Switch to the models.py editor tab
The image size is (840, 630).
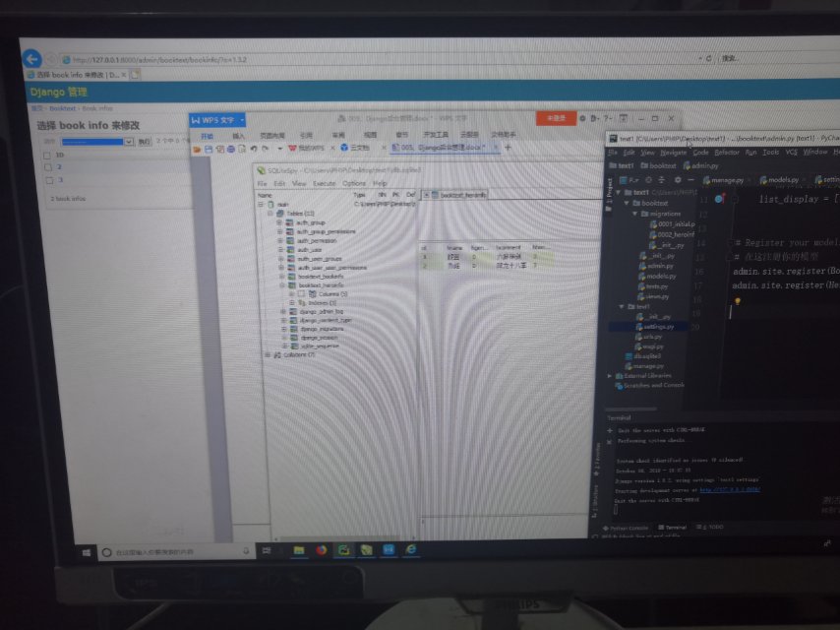pos(780,180)
